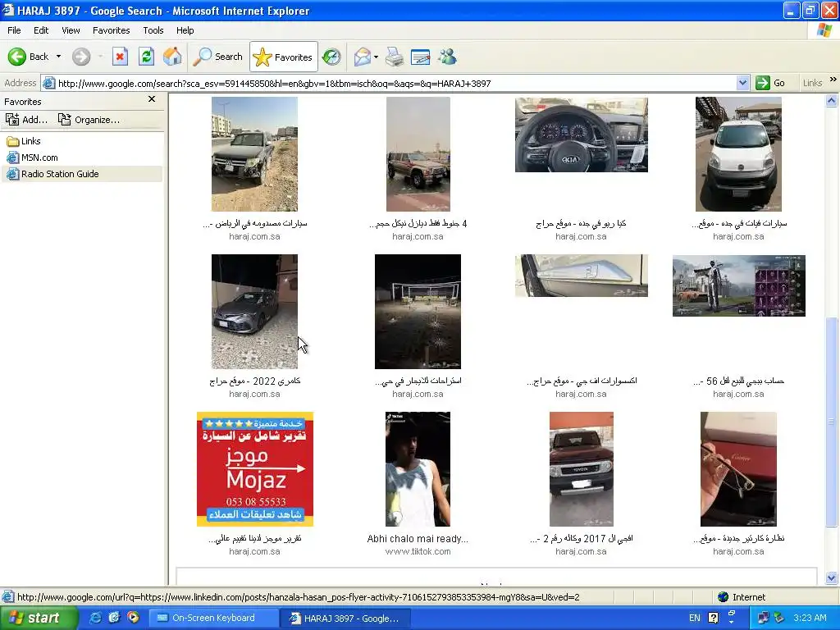Click the EN language indicator

(694, 619)
